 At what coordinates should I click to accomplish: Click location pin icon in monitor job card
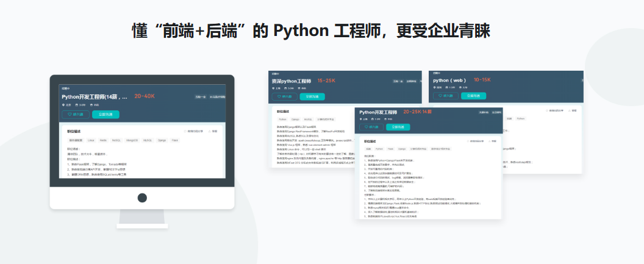(63, 105)
